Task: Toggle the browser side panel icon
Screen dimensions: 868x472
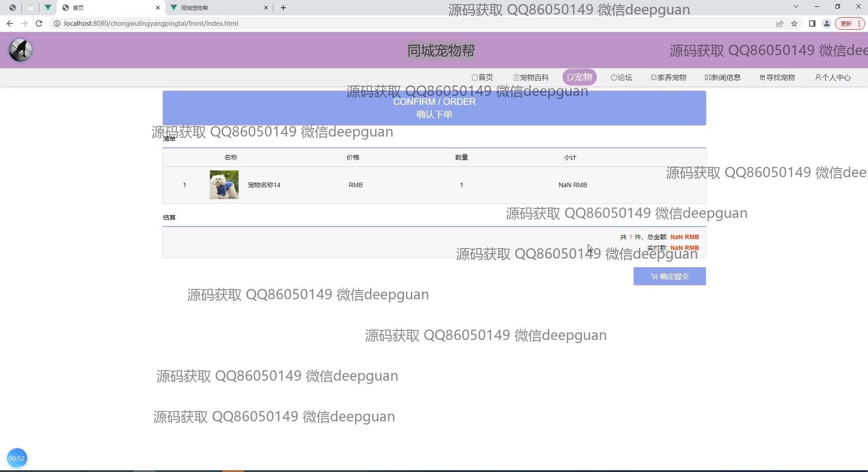Action: (812, 24)
